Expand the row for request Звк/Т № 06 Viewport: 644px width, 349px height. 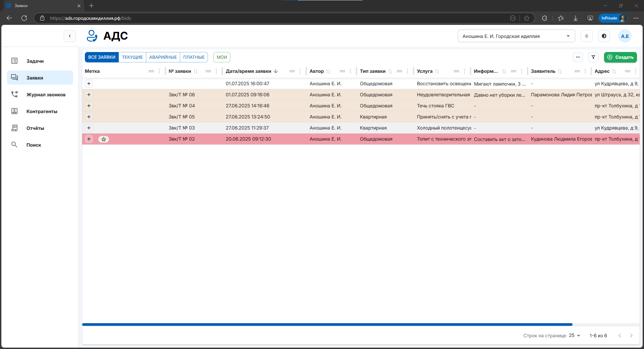89,95
